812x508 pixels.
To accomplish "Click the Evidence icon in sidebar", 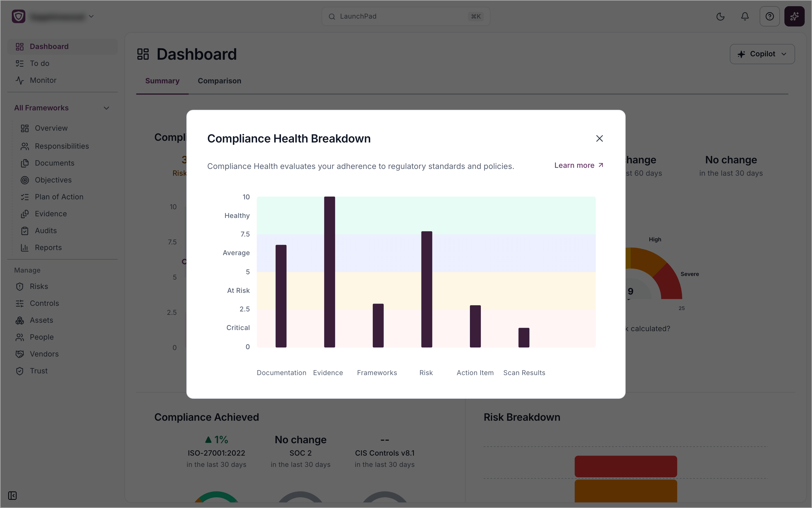I will tap(24, 214).
